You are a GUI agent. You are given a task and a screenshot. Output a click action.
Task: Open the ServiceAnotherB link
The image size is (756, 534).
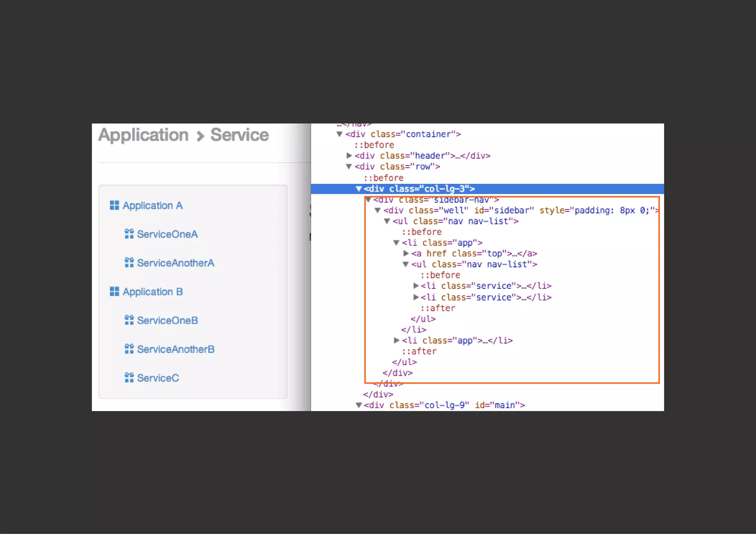175,349
